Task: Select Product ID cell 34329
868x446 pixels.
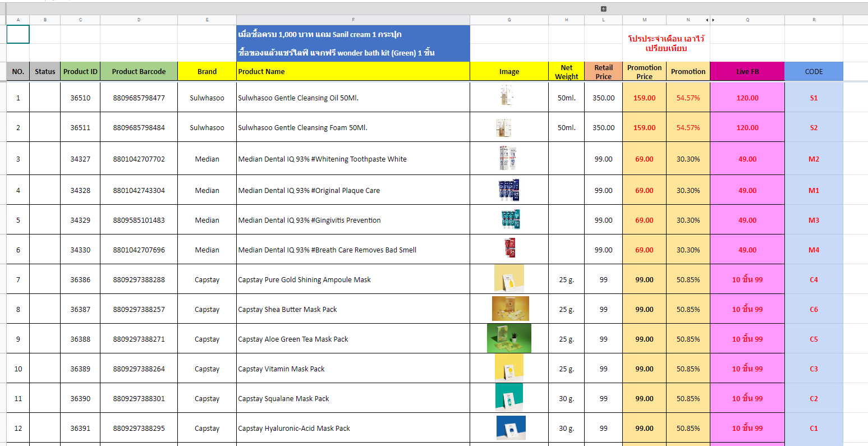Action: click(80, 220)
